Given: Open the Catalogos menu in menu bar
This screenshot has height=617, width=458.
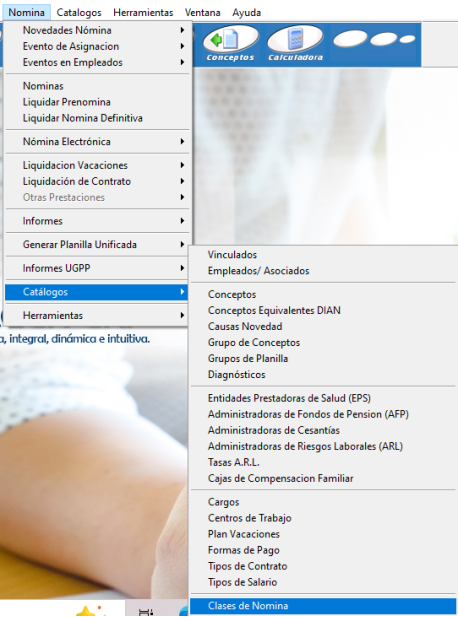Looking at the screenshot, I should pyautogui.click(x=79, y=13).
